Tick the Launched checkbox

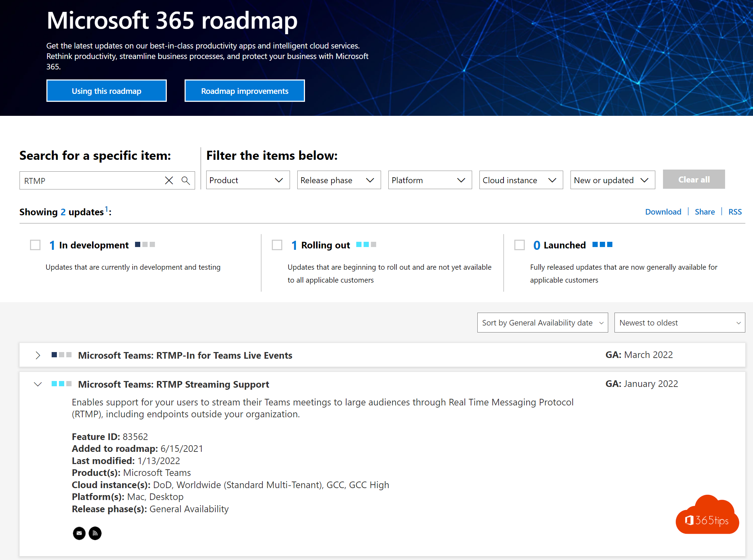coord(520,245)
